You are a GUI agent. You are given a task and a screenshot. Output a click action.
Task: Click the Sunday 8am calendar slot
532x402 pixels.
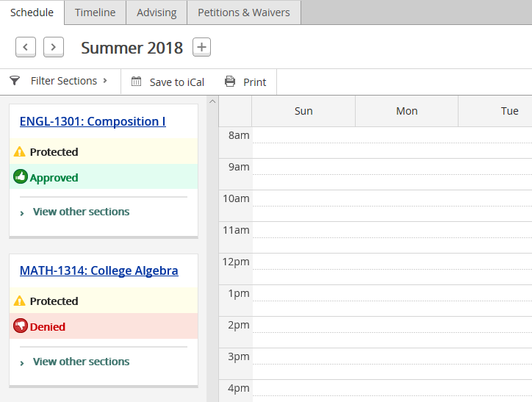(303, 143)
